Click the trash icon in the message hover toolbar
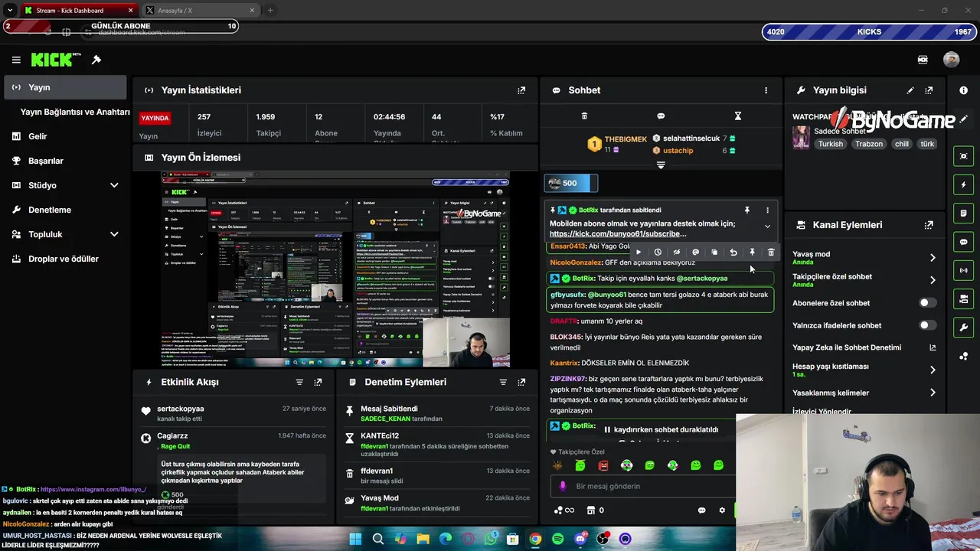 (771, 252)
